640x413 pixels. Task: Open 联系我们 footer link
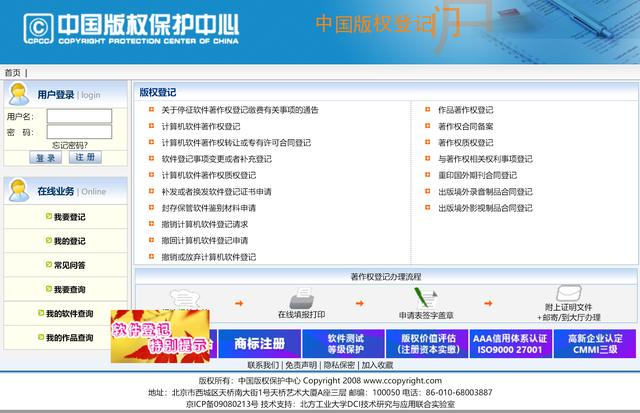tap(263, 365)
